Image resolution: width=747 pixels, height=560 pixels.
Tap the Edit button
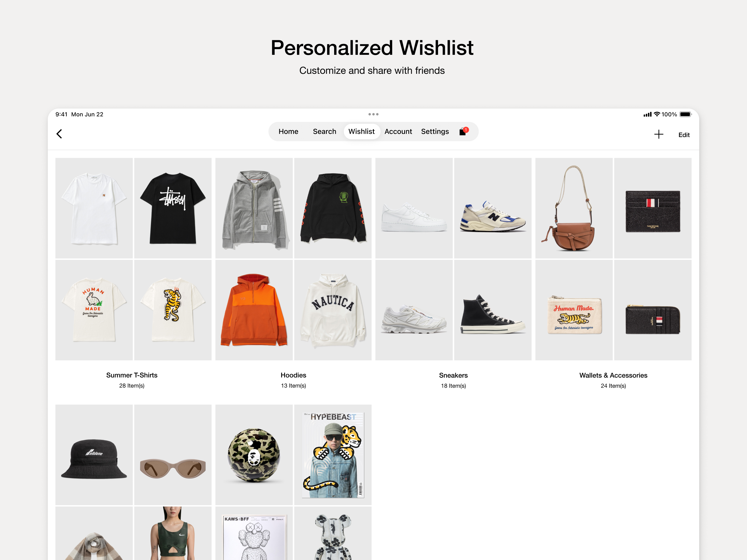(x=684, y=135)
